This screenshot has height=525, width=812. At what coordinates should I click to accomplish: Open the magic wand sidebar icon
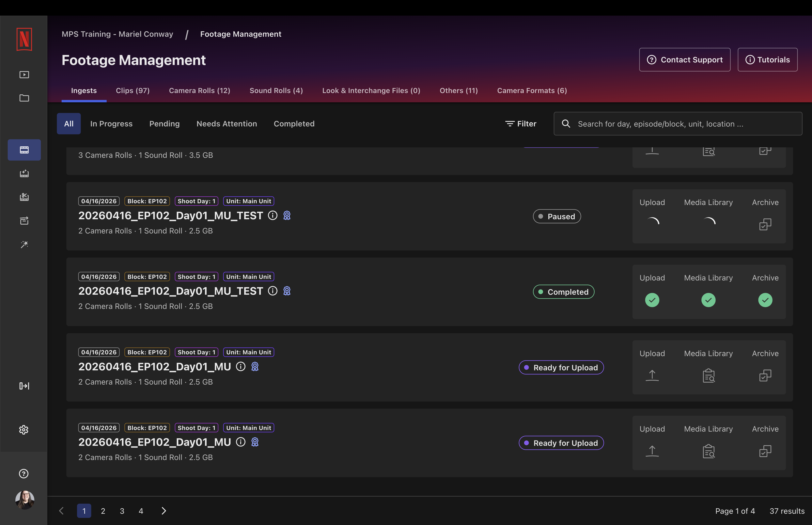pyautogui.click(x=24, y=244)
